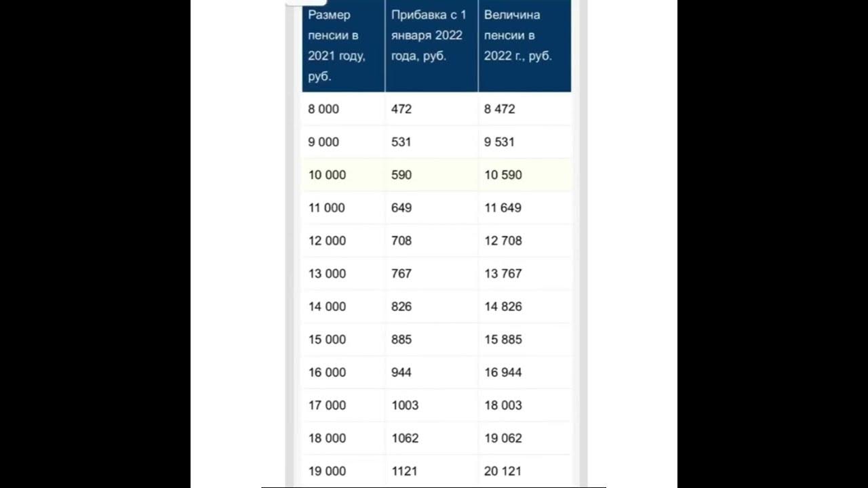868x488 pixels.
Task: Select the 9 531 pension amount
Action: (500, 142)
